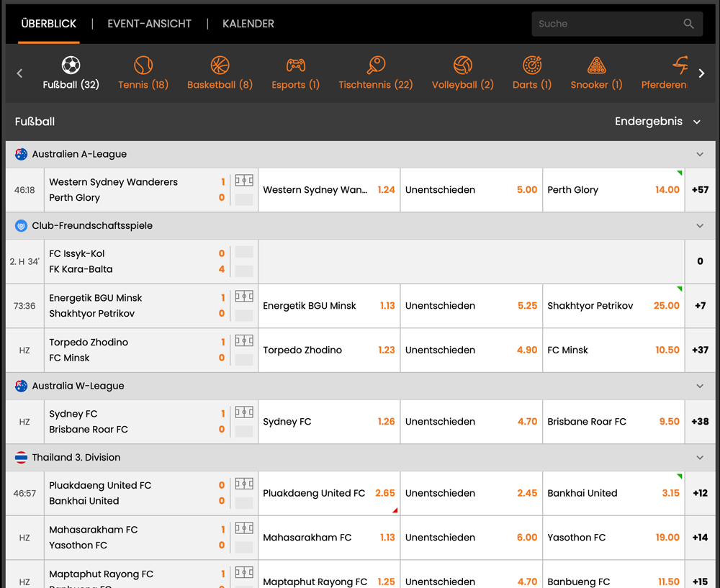Click the search magnifier icon

tap(688, 24)
